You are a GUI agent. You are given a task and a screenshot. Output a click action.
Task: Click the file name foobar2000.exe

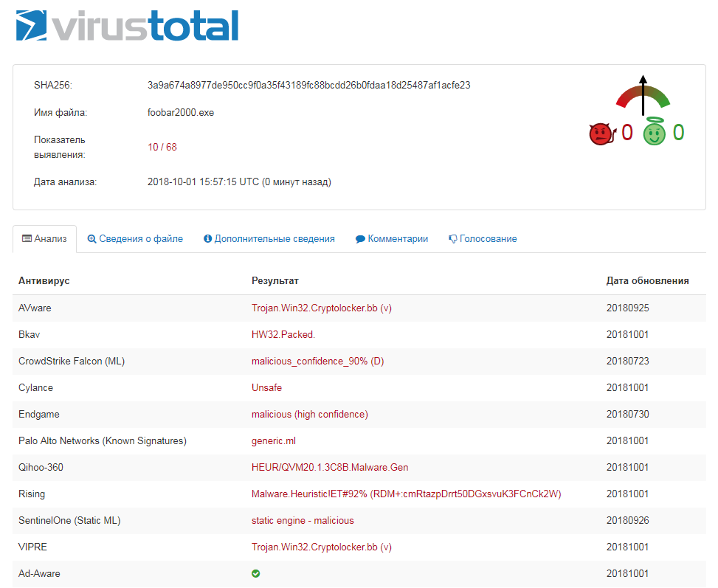pos(180,113)
